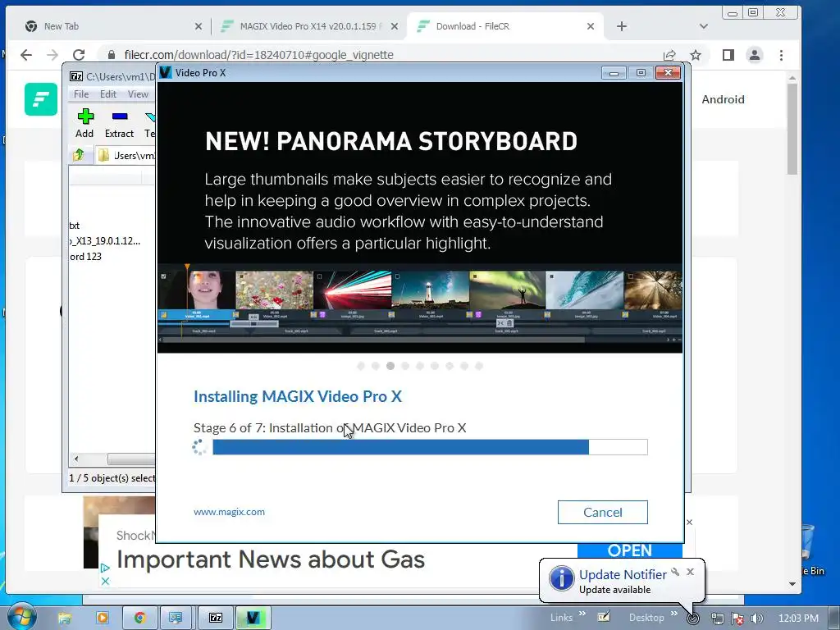Reload the FileCR page

point(79,55)
